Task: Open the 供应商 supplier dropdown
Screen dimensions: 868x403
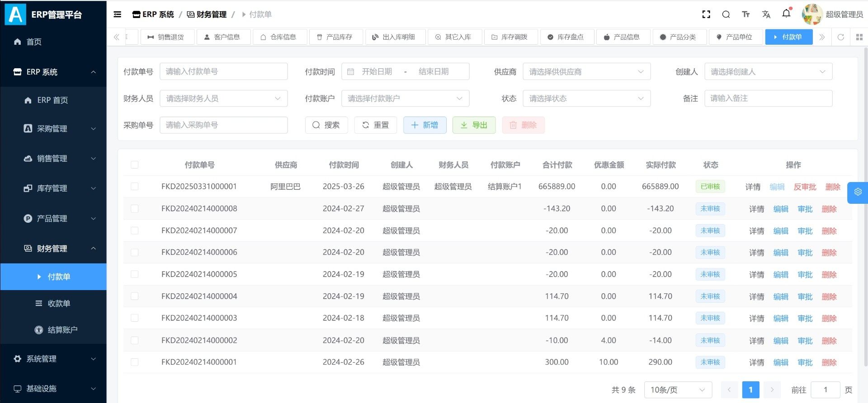Action: coord(586,72)
